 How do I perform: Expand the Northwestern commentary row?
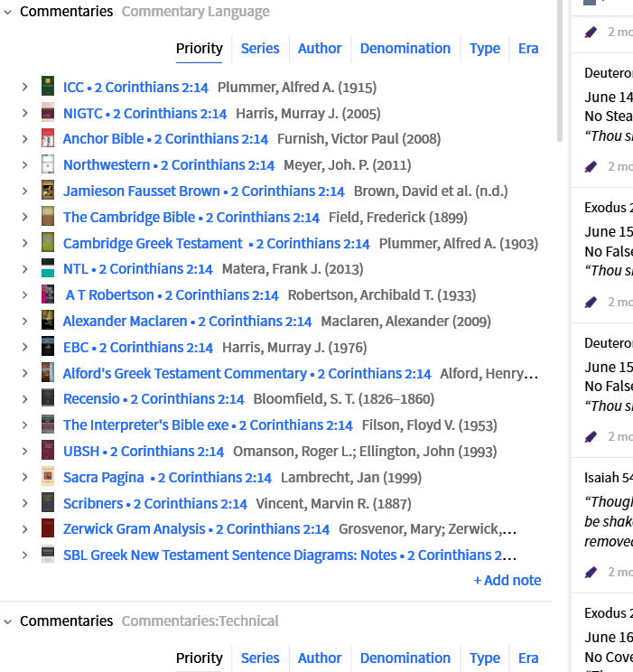(25, 165)
